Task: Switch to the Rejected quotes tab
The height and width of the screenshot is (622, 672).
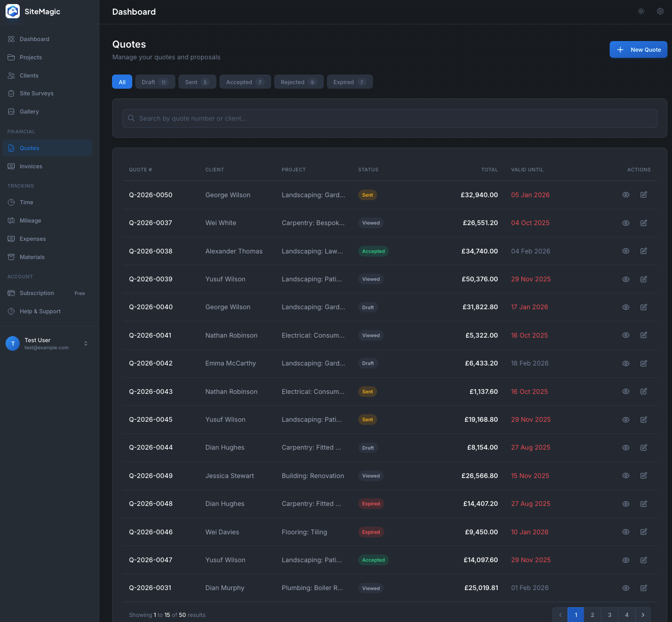Action: coord(298,82)
